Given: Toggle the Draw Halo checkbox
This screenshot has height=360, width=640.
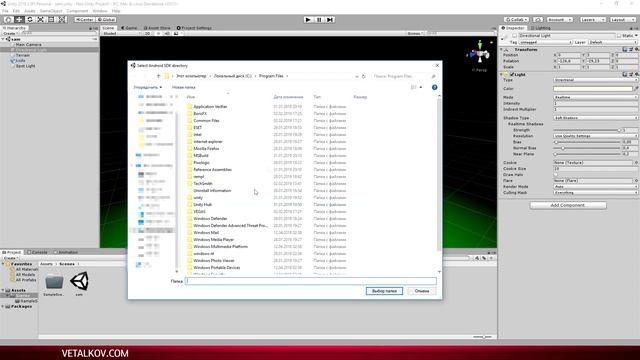Looking at the screenshot, I should click(x=556, y=174).
